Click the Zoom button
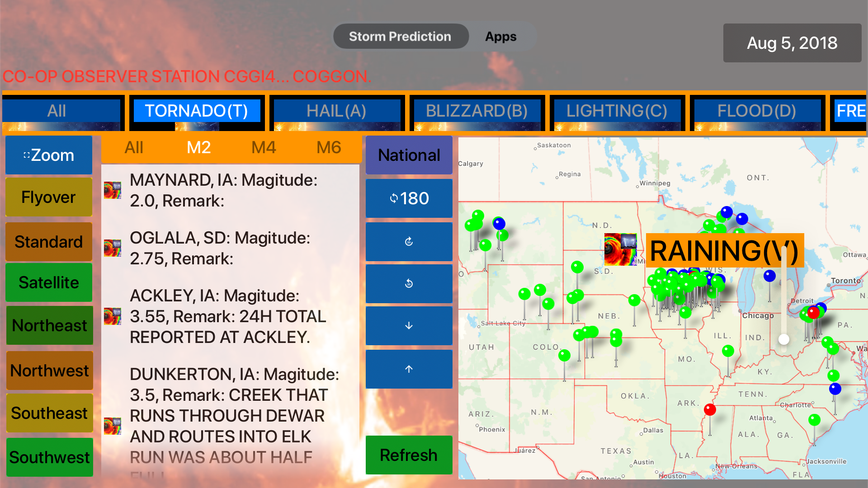Image resolution: width=868 pixels, height=488 pixels. point(49,155)
